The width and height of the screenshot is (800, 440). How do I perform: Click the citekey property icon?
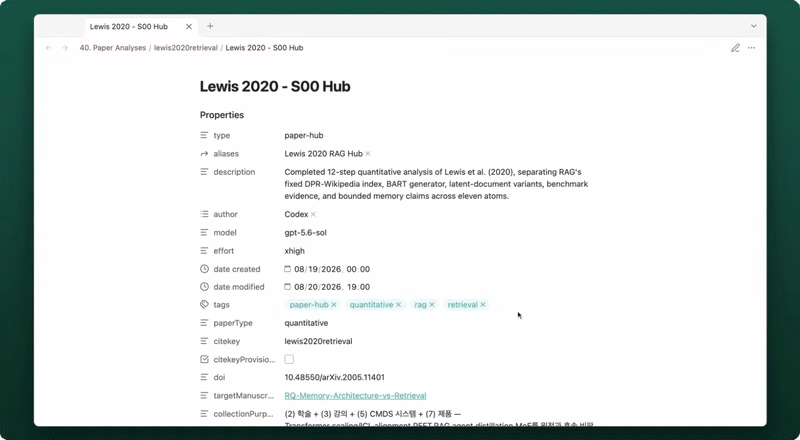tap(204, 341)
